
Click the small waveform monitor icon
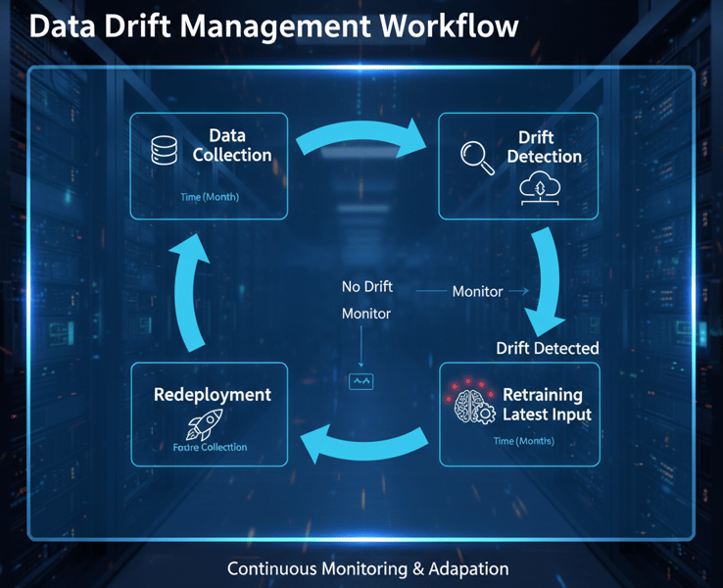point(361,381)
